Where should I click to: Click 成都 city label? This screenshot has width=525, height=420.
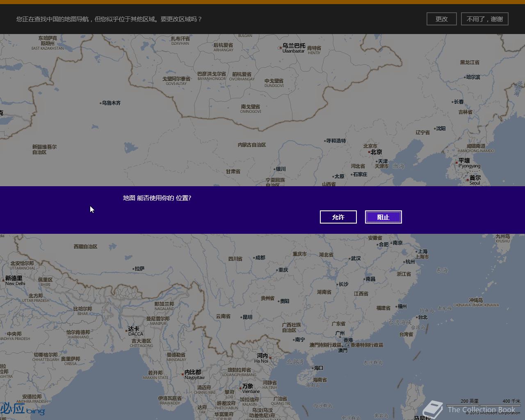[x=260, y=258]
